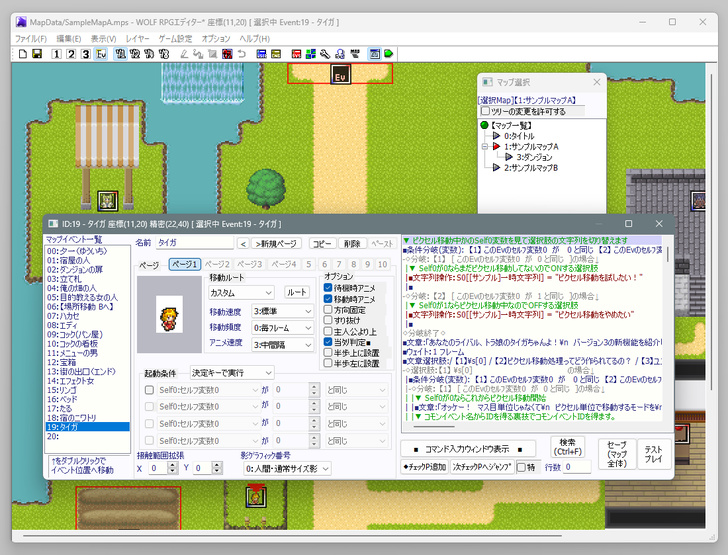Click Taiga event sprite on map bottom
This screenshot has height=555, width=728.
coord(256,497)
